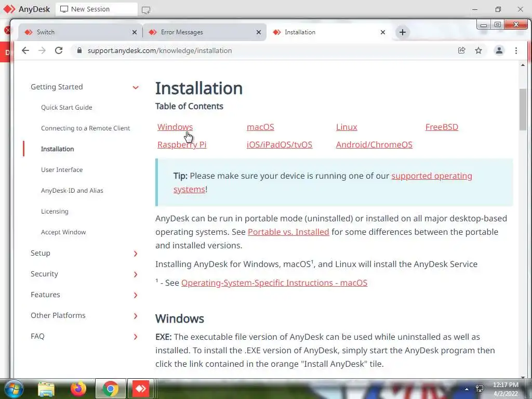Open the Chrome three-dot menu
This screenshot has width=532, height=399.
[x=516, y=50]
